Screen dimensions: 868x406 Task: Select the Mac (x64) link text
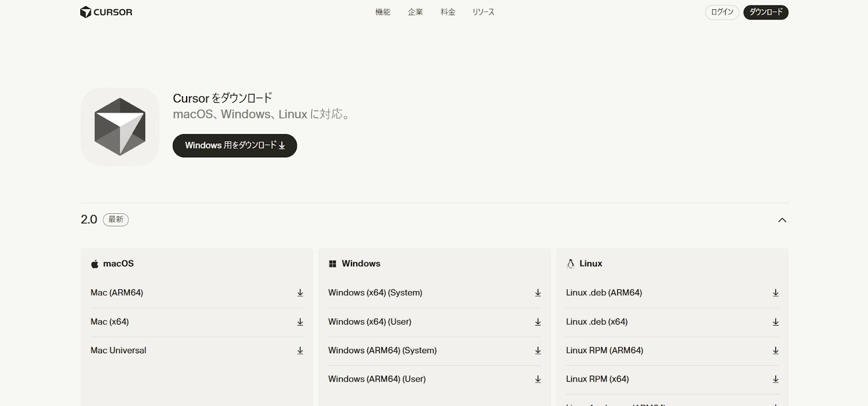click(x=110, y=322)
